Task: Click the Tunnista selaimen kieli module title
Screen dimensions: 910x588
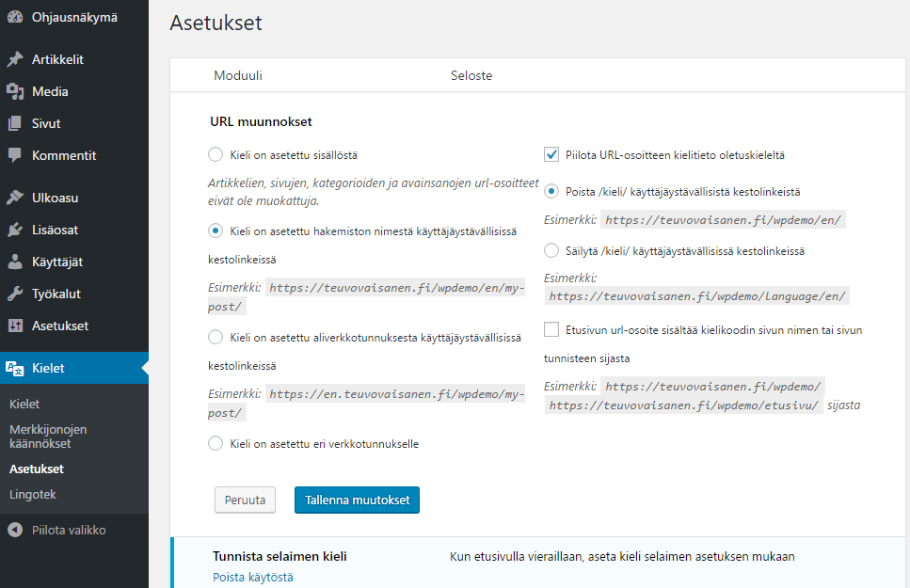Action: coord(279,556)
